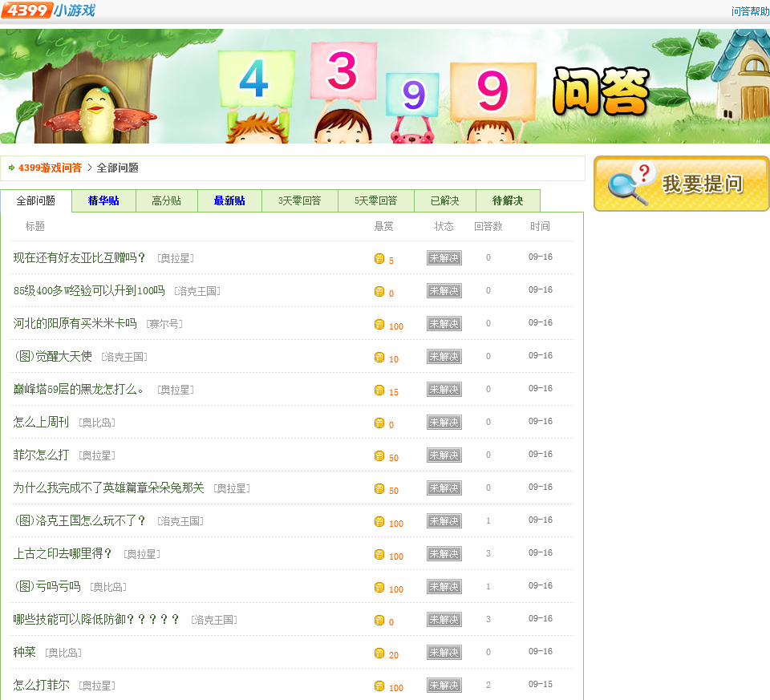This screenshot has height=700, width=770.
Task: Select the 全部问题 tab
Action: pos(36,200)
